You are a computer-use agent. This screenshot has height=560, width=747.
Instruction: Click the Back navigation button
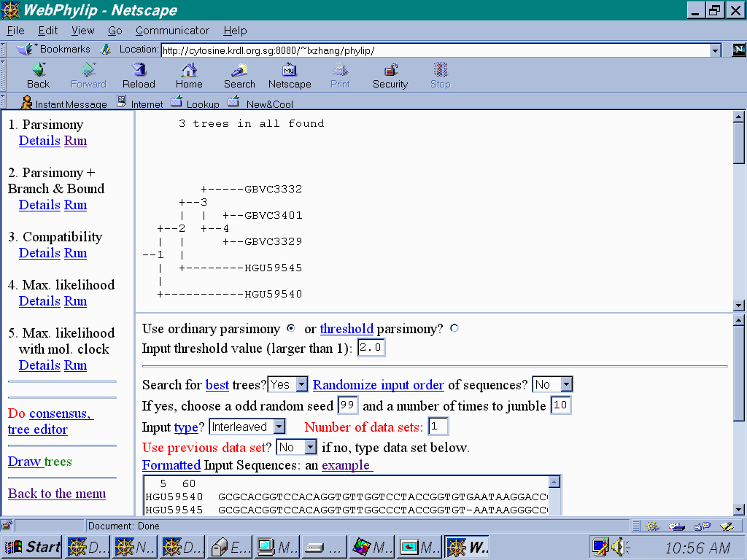coord(38,76)
